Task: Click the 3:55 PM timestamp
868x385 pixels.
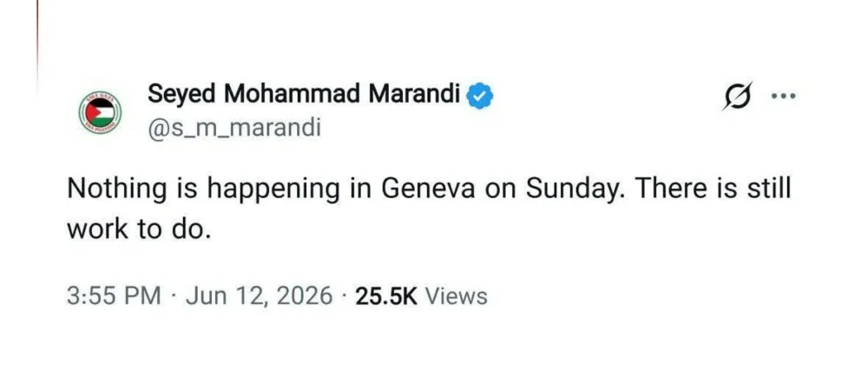Action: coord(115,295)
